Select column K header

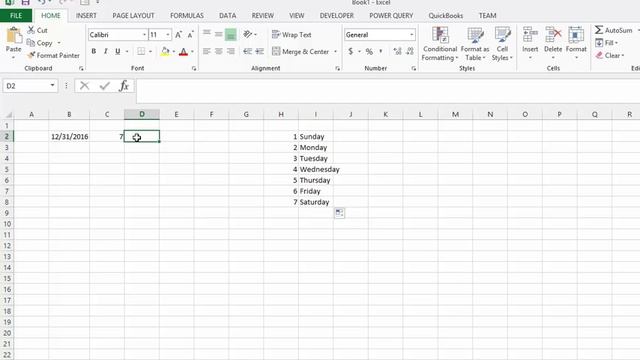(x=385, y=114)
